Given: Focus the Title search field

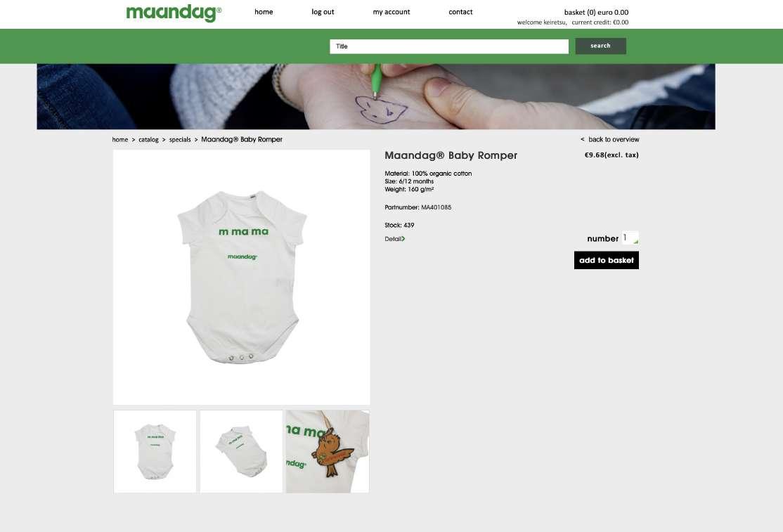Looking at the screenshot, I should tap(449, 46).
